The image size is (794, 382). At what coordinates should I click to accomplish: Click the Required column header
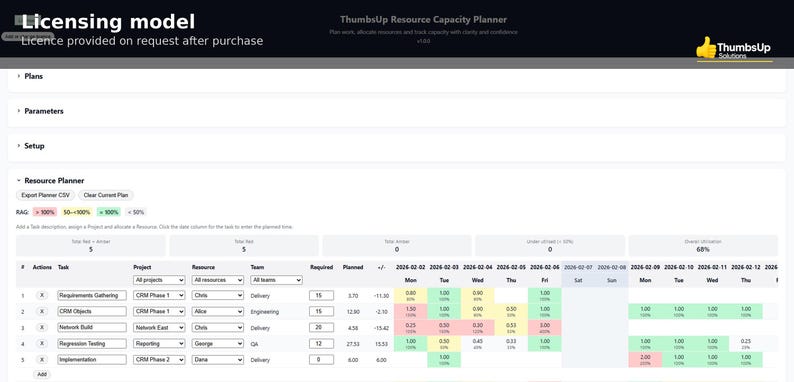(322, 268)
